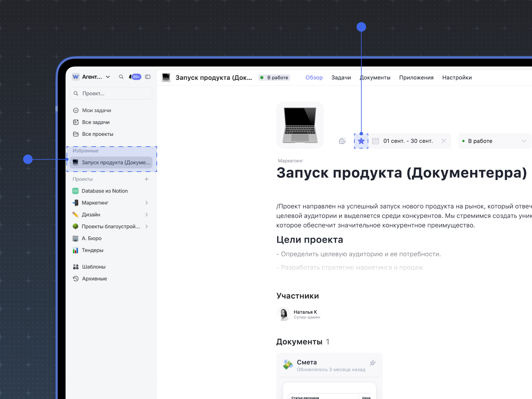Screen dimensions: 532x399
Task: Switch to the Задачи tab
Action: [x=341, y=78]
